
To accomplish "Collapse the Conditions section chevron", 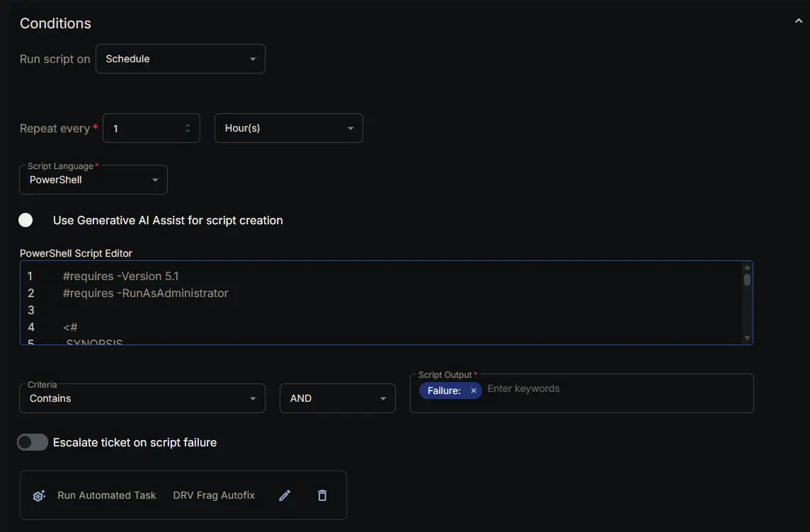I will click(x=798, y=21).
